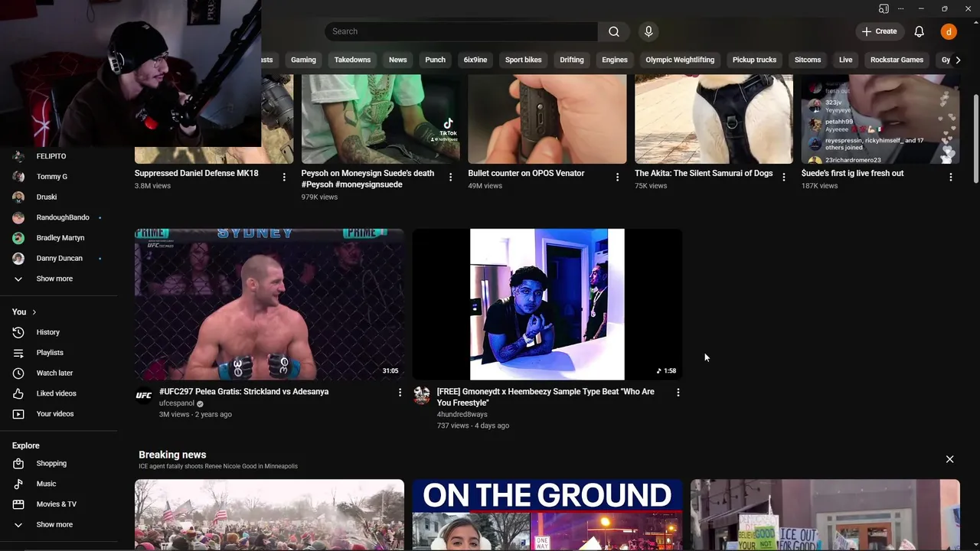Select the Rockstar Games chip

tap(897, 60)
